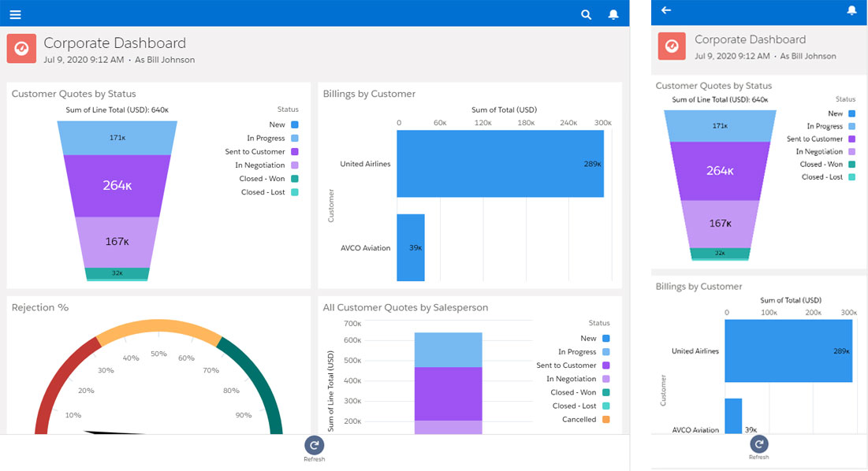Open the hamburger navigation menu
This screenshot has height=471, width=868.
[x=15, y=14]
